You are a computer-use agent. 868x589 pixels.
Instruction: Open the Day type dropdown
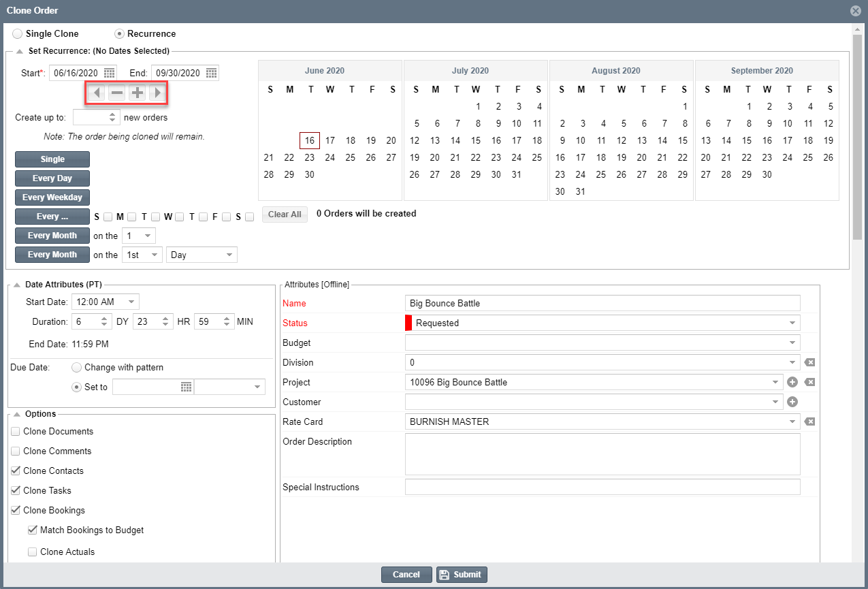[229, 255]
